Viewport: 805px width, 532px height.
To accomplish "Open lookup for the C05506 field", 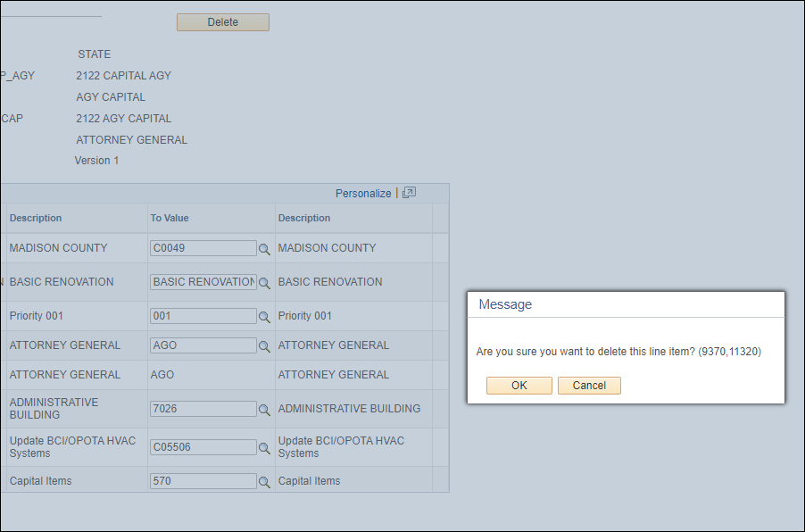I will tap(264, 448).
